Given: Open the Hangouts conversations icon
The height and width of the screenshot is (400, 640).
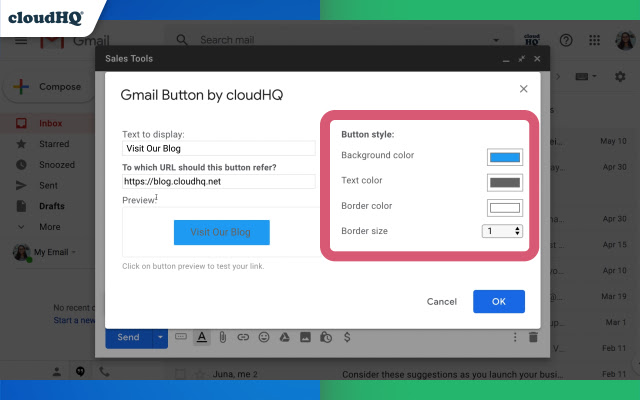Looking at the screenshot, I should tap(80, 372).
